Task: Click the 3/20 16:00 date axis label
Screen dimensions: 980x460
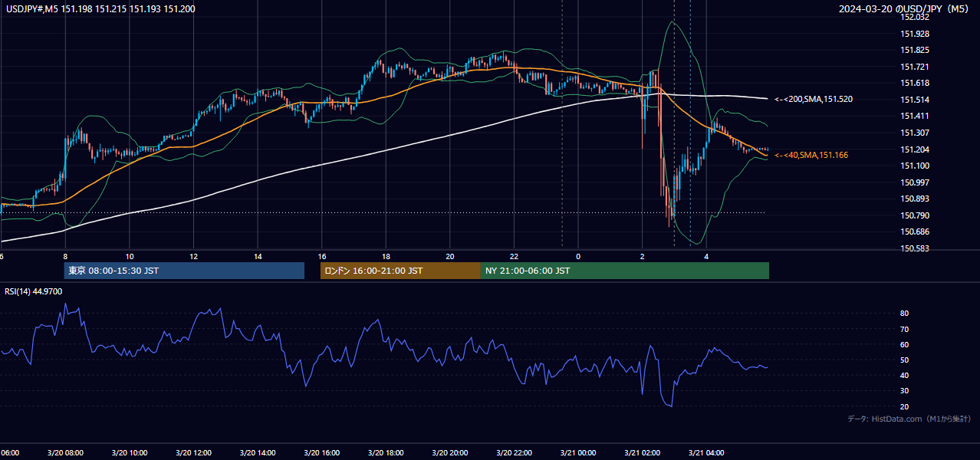Action: pyautogui.click(x=321, y=453)
